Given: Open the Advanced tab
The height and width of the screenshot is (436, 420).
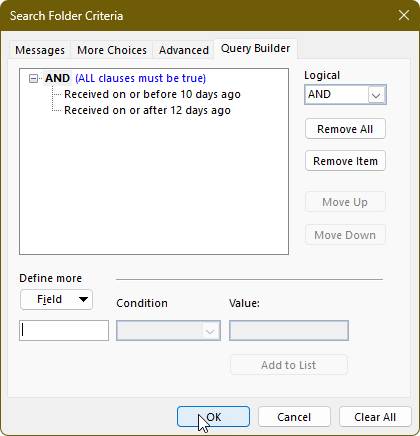Looking at the screenshot, I should [184, 50].
